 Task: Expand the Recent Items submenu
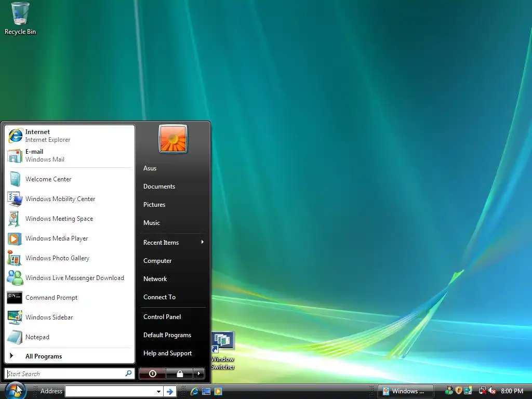coord(173,242)
